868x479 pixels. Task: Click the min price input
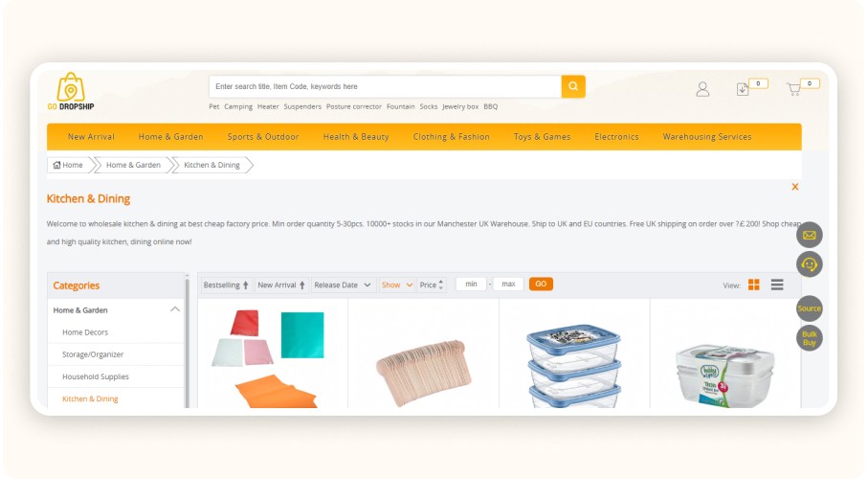471,284
